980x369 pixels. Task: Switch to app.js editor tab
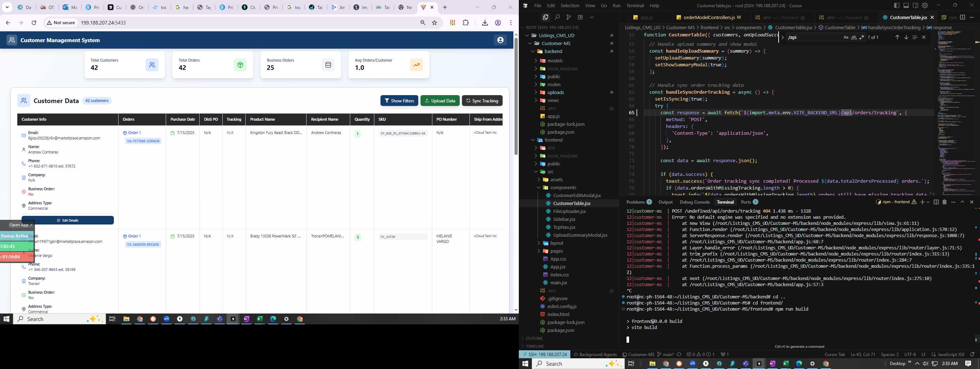[x=646, y=18]
